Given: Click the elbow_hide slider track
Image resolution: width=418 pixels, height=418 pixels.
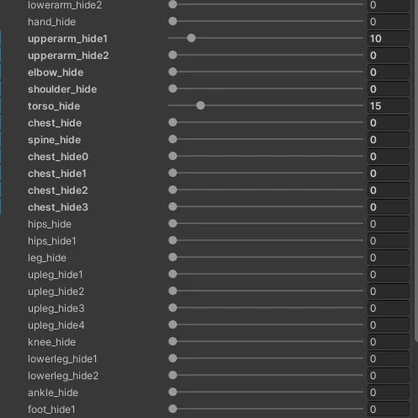Looking at the screenshot, I should point(266,72).
